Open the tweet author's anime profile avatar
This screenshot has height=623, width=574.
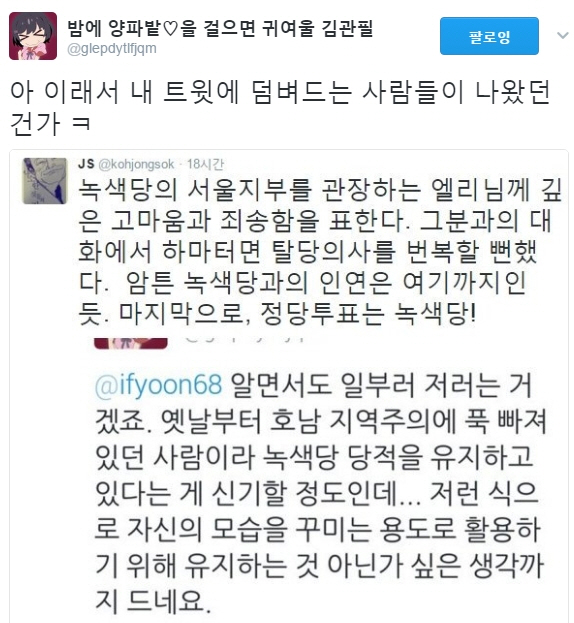tap(33, 36)
